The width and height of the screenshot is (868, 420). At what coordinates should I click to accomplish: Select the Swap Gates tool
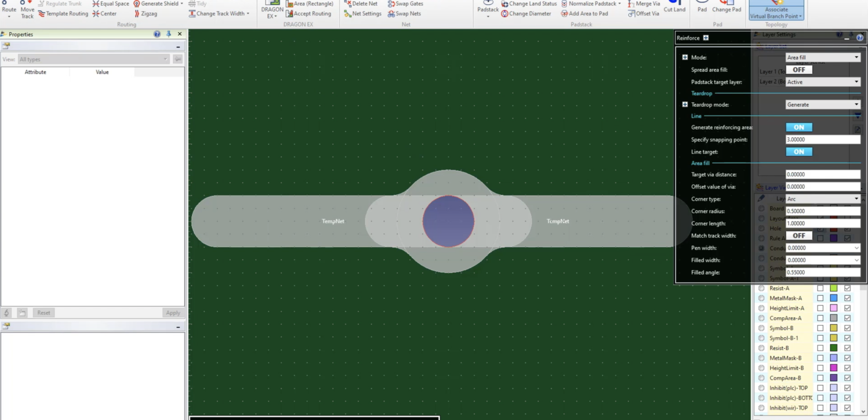[x=405, y=4]
